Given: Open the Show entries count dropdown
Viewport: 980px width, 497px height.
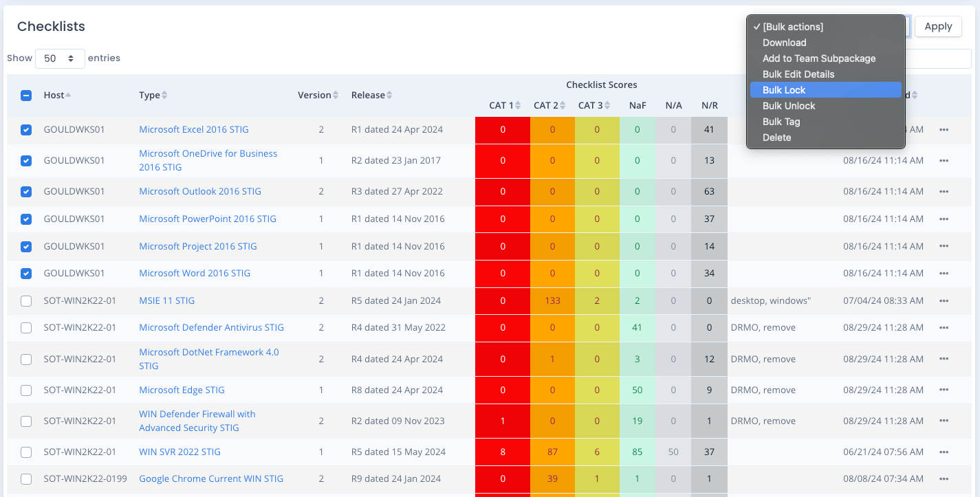Looking at the screenshot, I should coord(60,58).
